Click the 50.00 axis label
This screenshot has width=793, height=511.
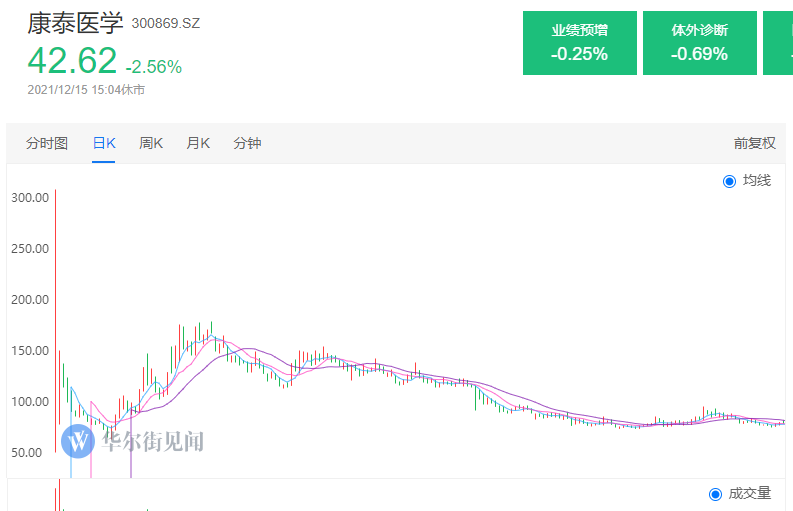pos(27,453)
